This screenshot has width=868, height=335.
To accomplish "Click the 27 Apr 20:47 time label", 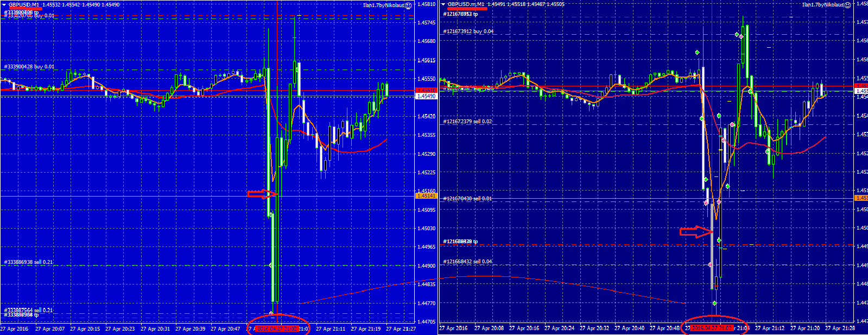I will click(x=225, y=329).
